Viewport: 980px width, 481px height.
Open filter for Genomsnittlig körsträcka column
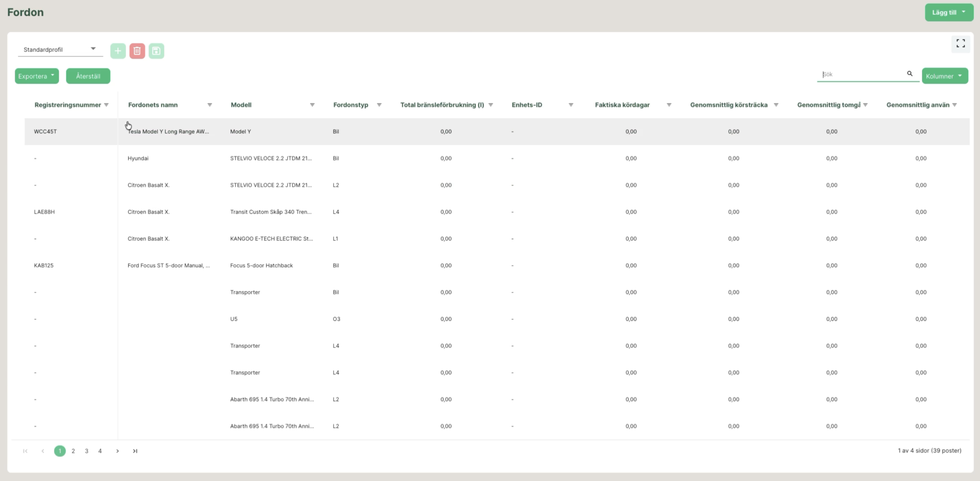[x=776, y=105]
